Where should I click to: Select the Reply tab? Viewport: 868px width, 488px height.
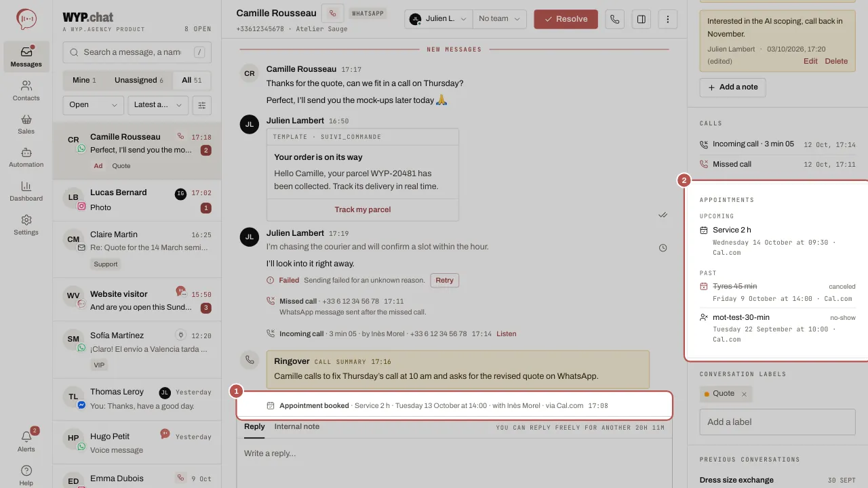[254, 427]
